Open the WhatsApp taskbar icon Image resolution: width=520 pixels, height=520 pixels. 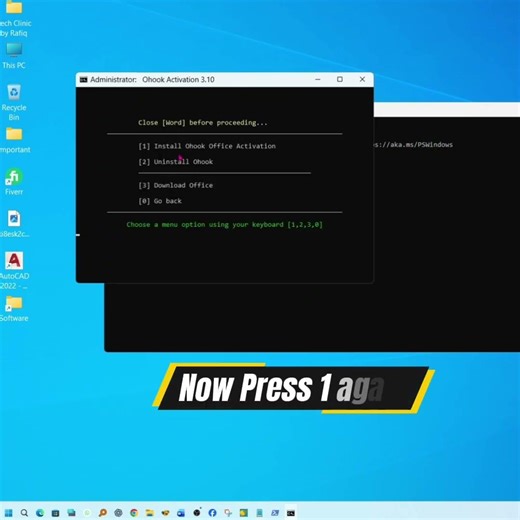(x=87, y=513)
